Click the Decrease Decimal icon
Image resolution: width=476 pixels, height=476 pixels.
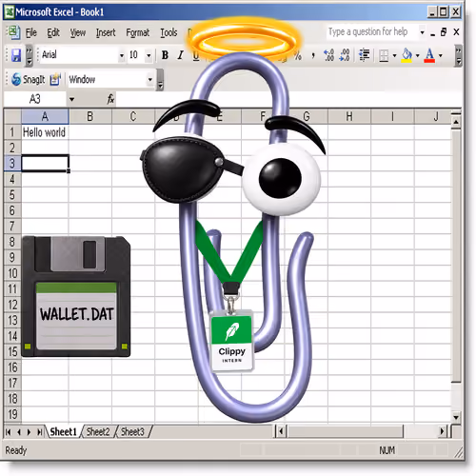[x=345, y=55]
